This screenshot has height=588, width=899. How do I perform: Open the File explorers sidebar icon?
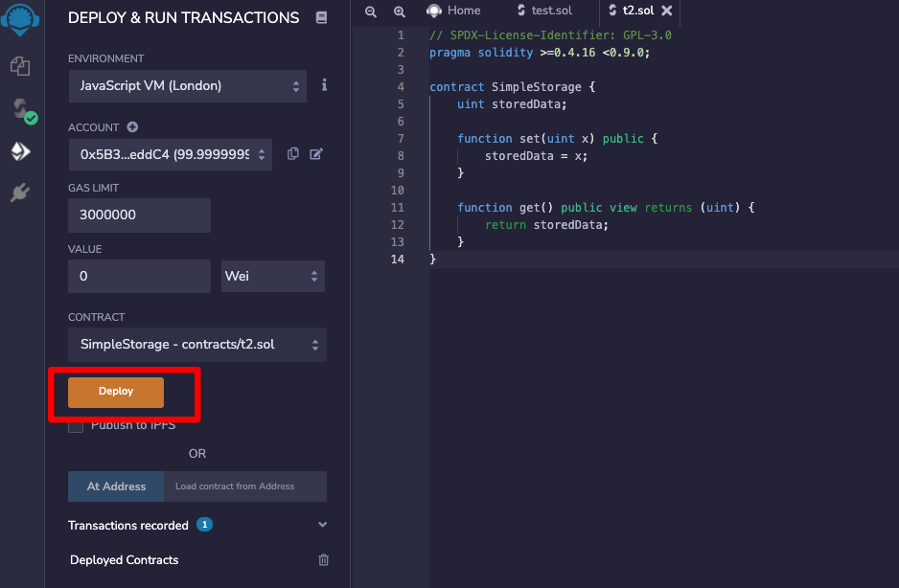pyautogui.click(x=20, y=66)
